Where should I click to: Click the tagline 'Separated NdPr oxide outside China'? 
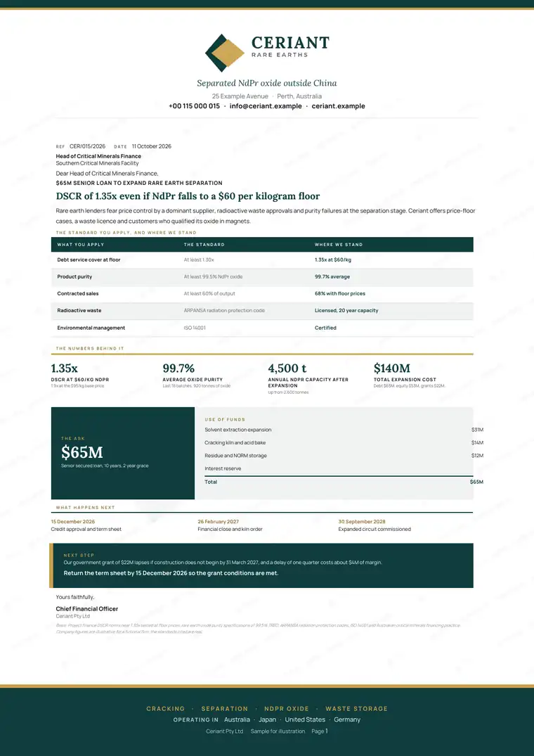click(267, 83)
